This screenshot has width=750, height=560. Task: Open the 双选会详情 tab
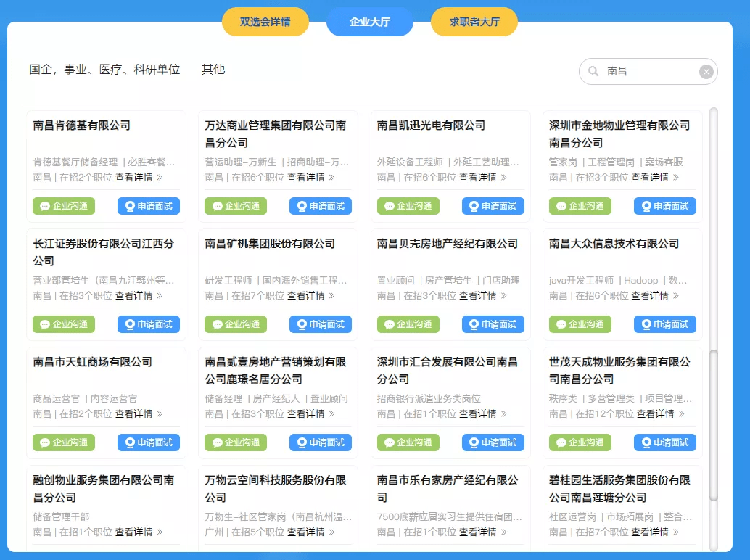[265, 22]
